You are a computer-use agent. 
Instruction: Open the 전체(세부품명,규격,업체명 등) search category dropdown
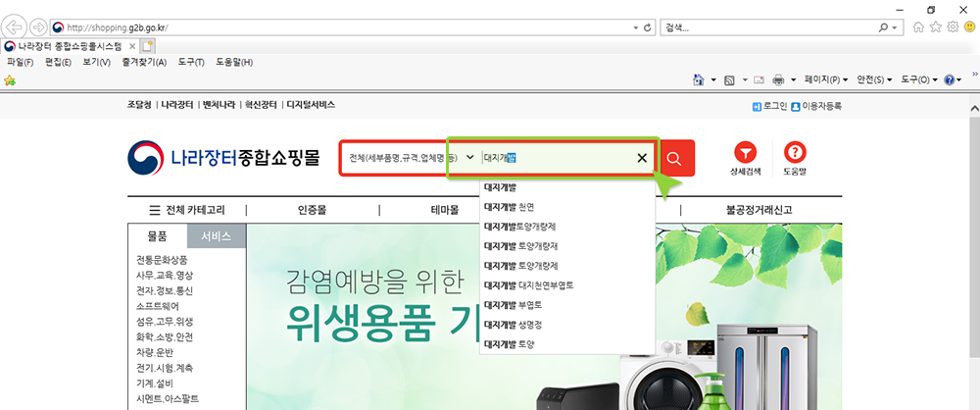410,158
